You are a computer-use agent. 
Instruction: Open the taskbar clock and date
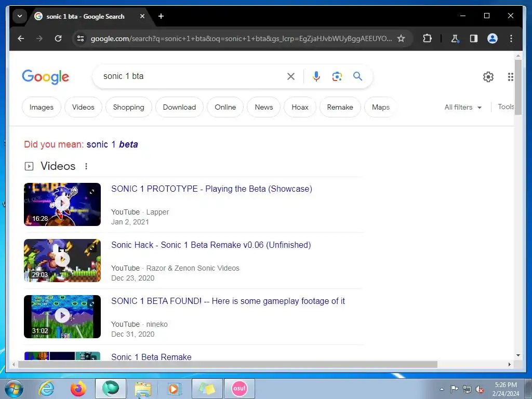(x=506, y=389)
